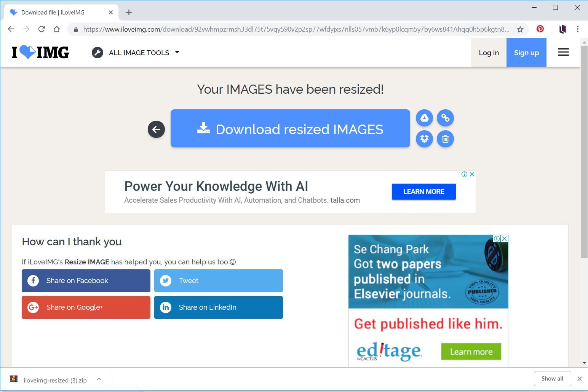Click the page vertical scrollbar
The image size is (588, 392).
(x=584, y=152)
